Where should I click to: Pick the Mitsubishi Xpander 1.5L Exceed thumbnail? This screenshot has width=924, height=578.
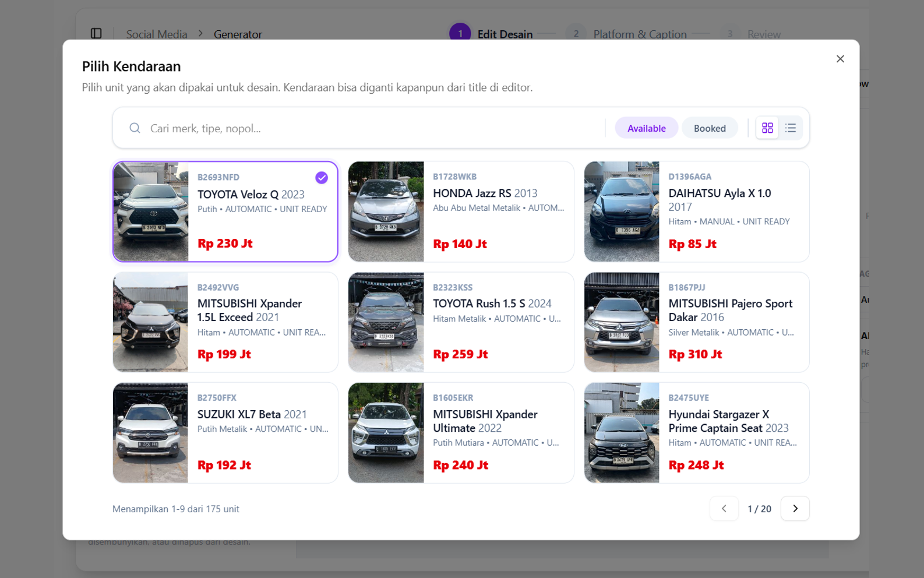click(150, 322)
